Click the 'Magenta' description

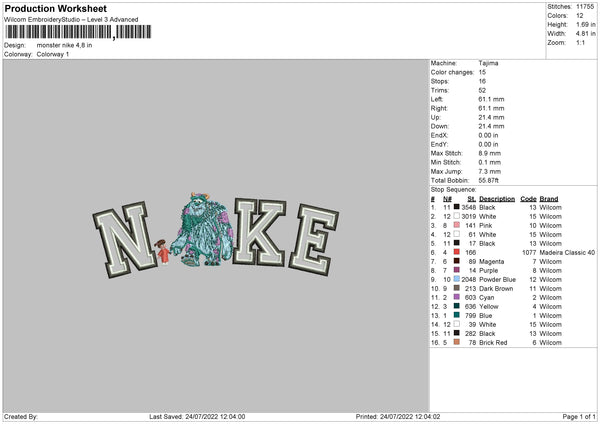pyautogui.click(x=491, y=262)
